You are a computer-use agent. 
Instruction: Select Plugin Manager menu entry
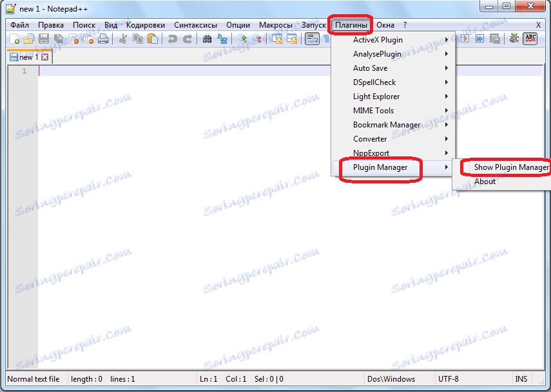(393, 167)
